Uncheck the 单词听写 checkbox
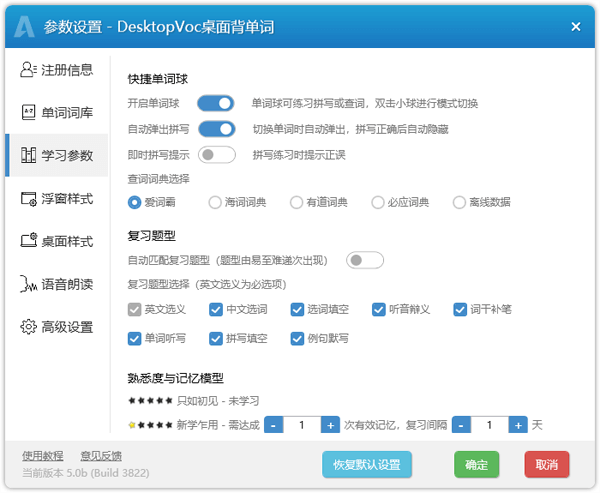The image size is (600, 493). 134,338
